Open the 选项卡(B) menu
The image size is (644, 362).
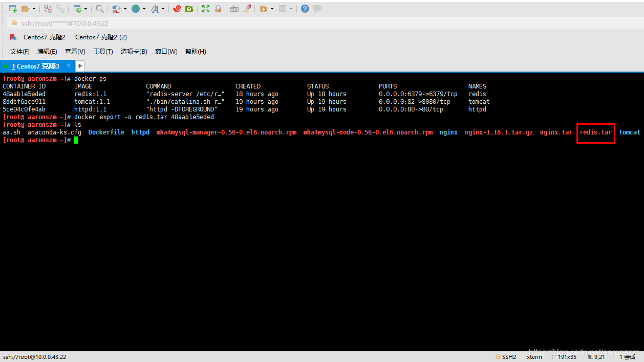pyautogui.click(x=134, y=52)
